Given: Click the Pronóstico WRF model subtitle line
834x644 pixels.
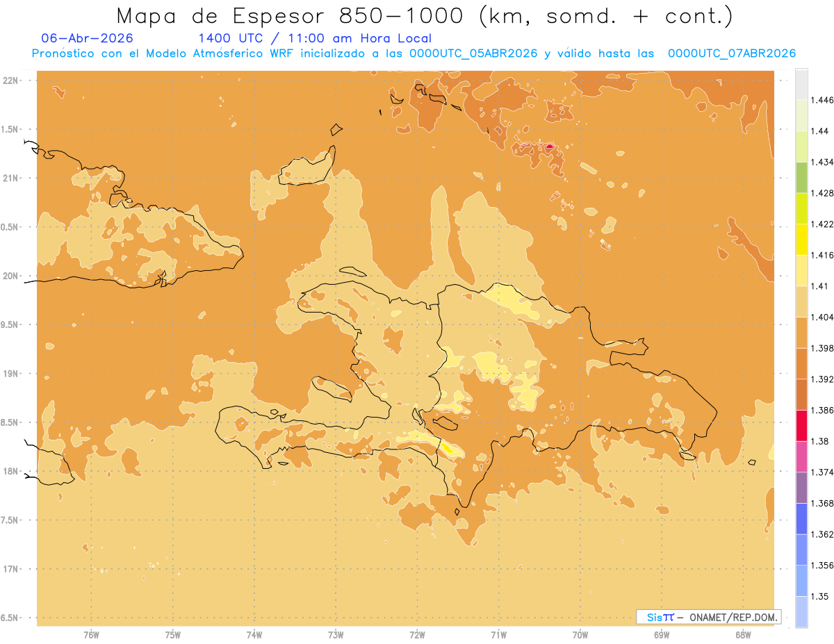Looking at the screenshot, I should 414,53.
